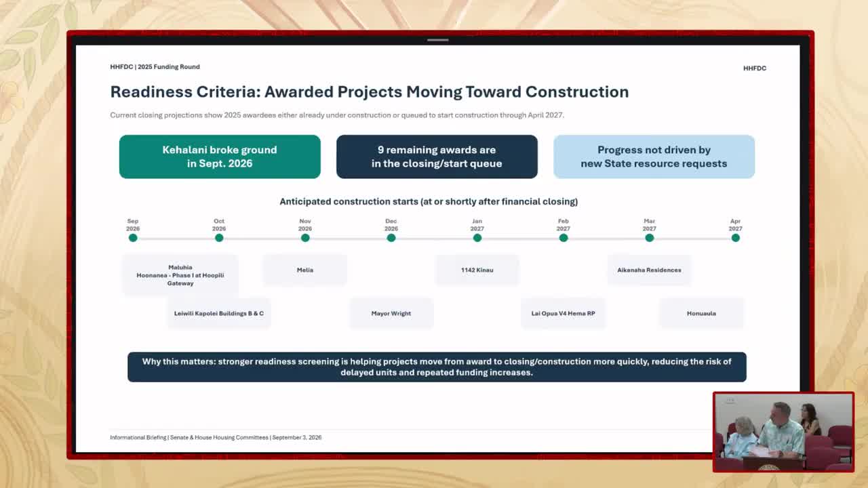
Task: Click the HHFDC | 2025 Funding Round header
Action: click(155, 66)
